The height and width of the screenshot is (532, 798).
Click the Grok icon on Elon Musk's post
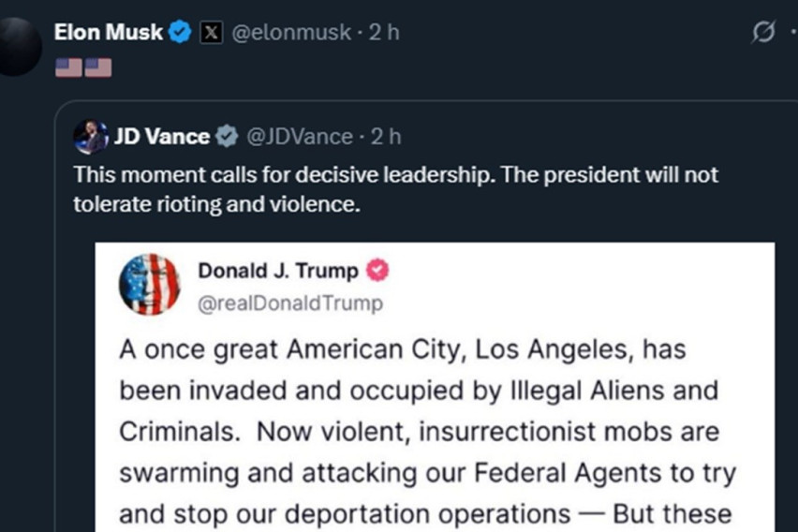[x=763, y=33]
